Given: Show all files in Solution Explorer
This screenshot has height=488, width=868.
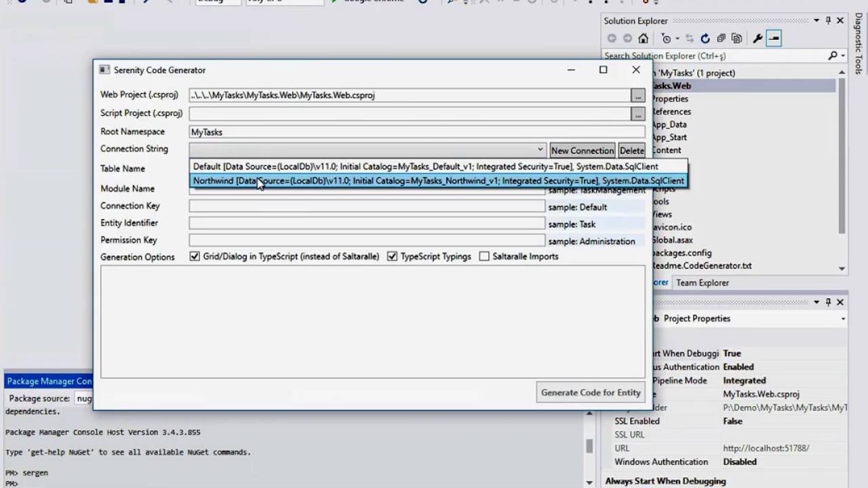Looking at the screenshot, I should (736, 39).
